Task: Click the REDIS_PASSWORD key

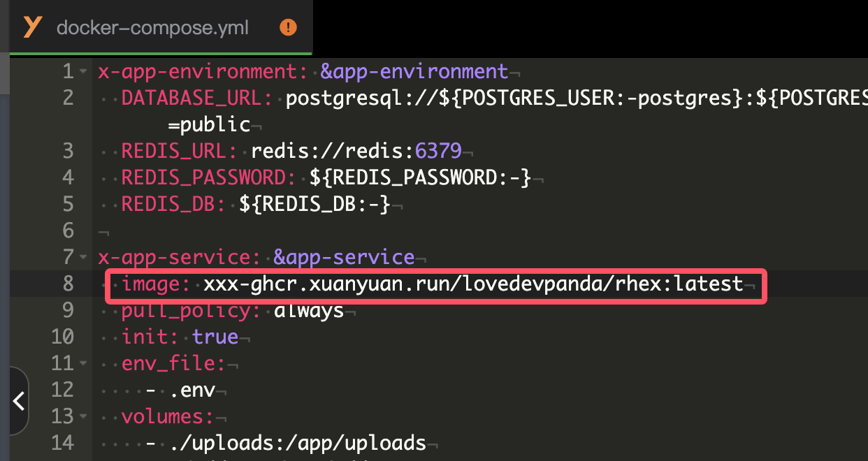Action: 209,178
